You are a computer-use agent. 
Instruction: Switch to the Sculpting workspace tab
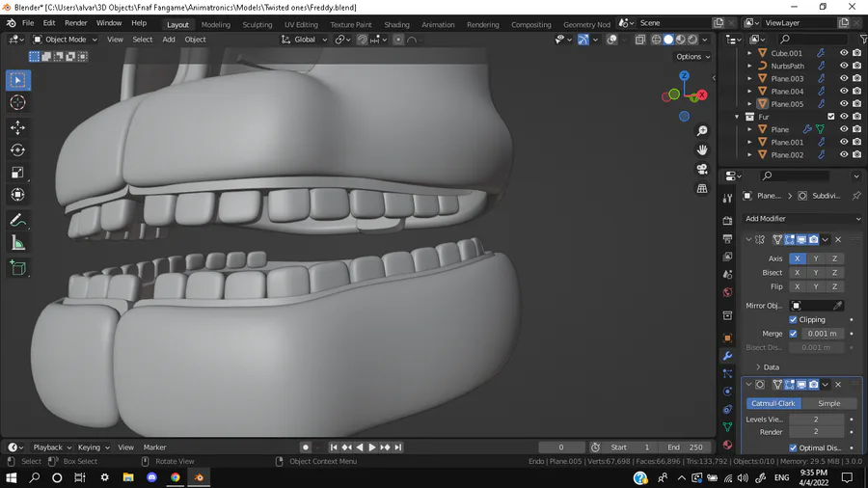click(x=258, y=24)
